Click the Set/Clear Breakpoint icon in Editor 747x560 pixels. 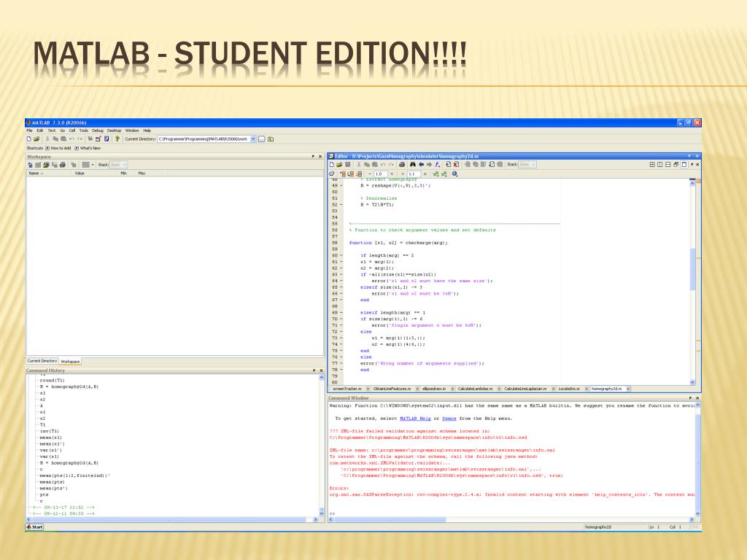click(x=449, y=164)
